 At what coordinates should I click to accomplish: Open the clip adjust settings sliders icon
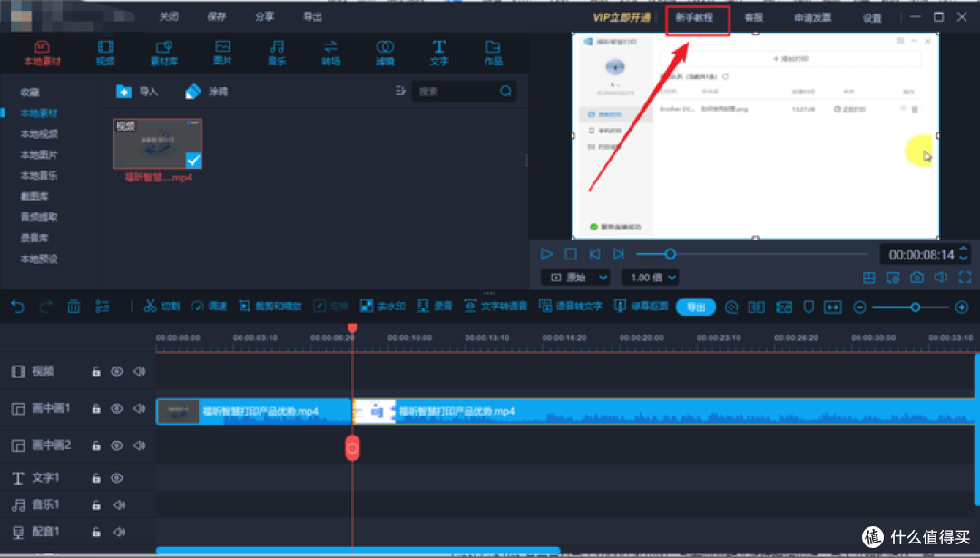tap(102, 307)
